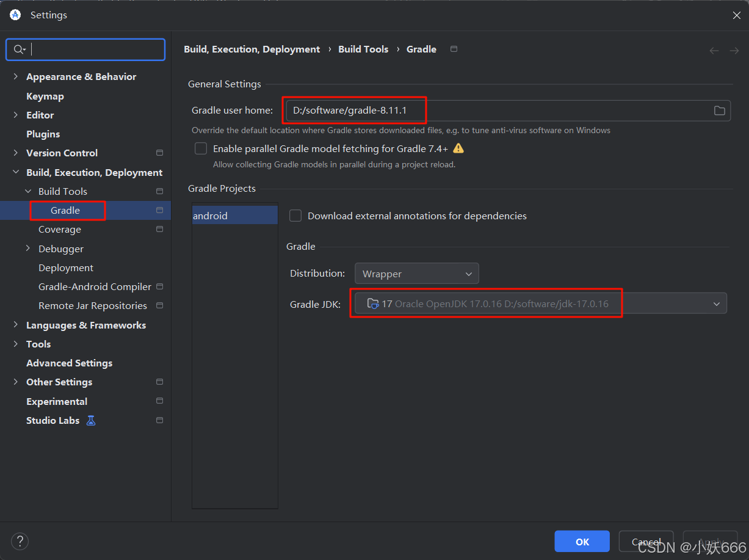749x560 pixels.
Task: Check Download external annotations for dependencies
Action: click(295, 216)
